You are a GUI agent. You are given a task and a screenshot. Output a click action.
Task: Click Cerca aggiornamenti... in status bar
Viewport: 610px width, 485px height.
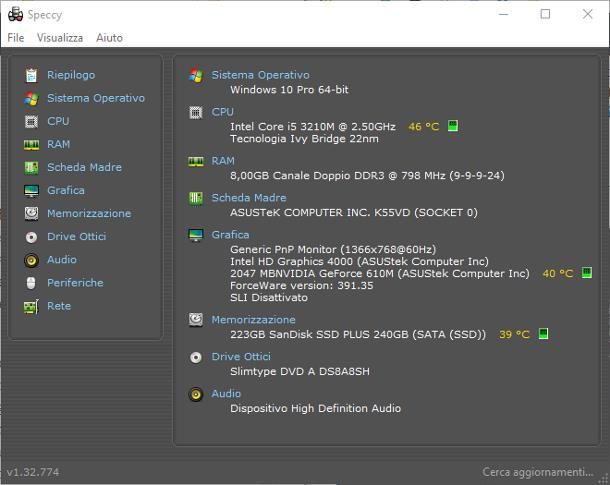(538, 472)
